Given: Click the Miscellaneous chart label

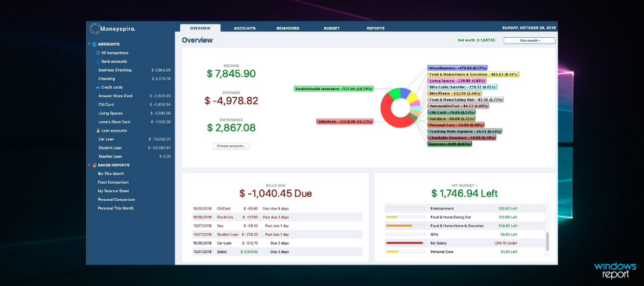Looking at the screenshot, I should pos(457,68).
